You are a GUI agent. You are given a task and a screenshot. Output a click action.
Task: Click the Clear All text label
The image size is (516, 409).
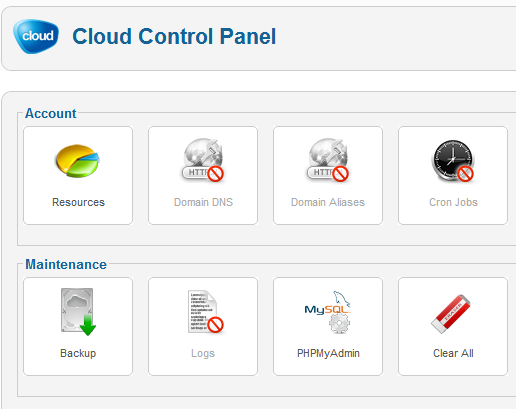[453, 353]
